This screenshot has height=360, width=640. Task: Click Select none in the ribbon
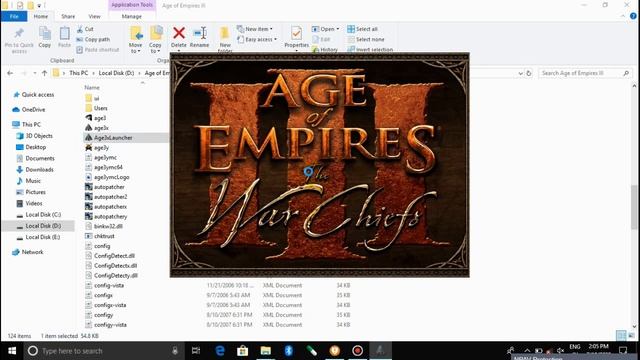(366, 39)
